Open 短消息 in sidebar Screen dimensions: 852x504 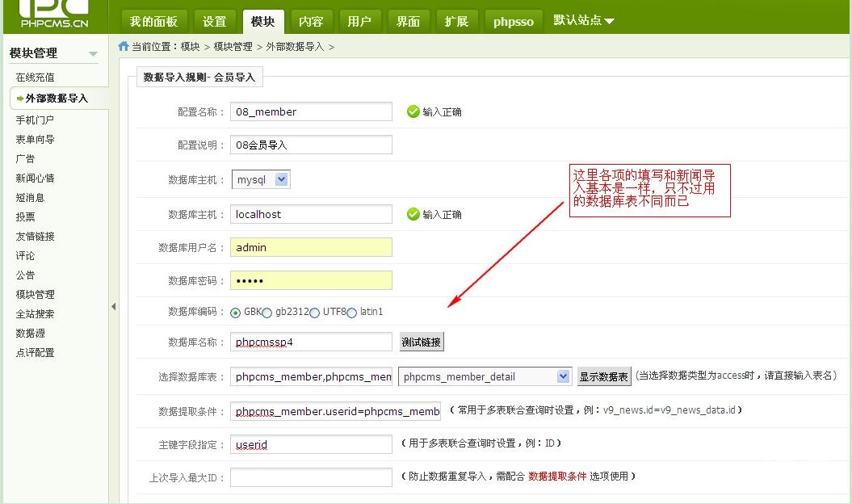coord(30,197)
